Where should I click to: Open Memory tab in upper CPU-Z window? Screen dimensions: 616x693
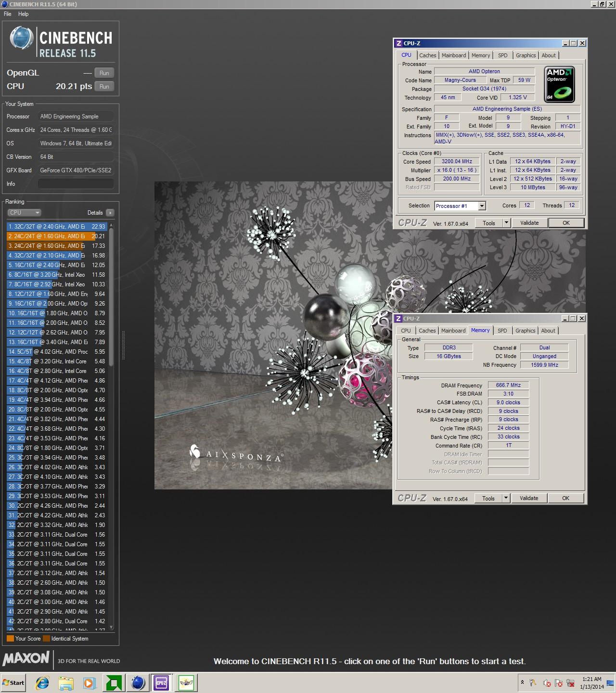481,55
